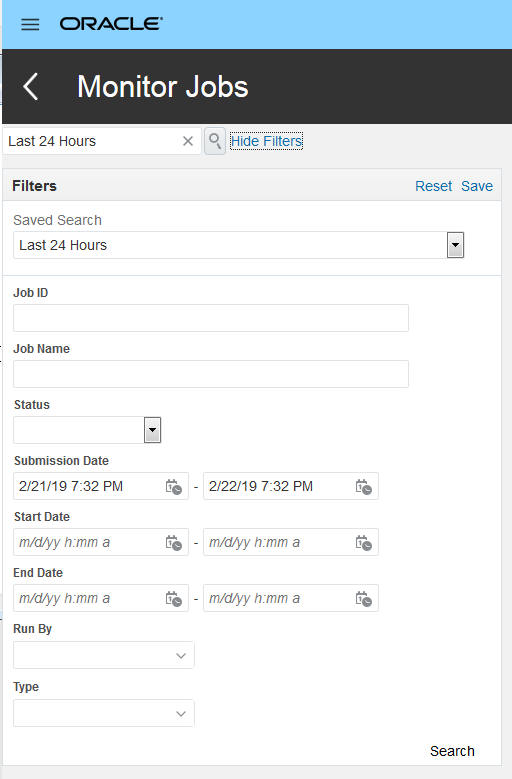Open calendar picker for End Date from

(174, 599)
